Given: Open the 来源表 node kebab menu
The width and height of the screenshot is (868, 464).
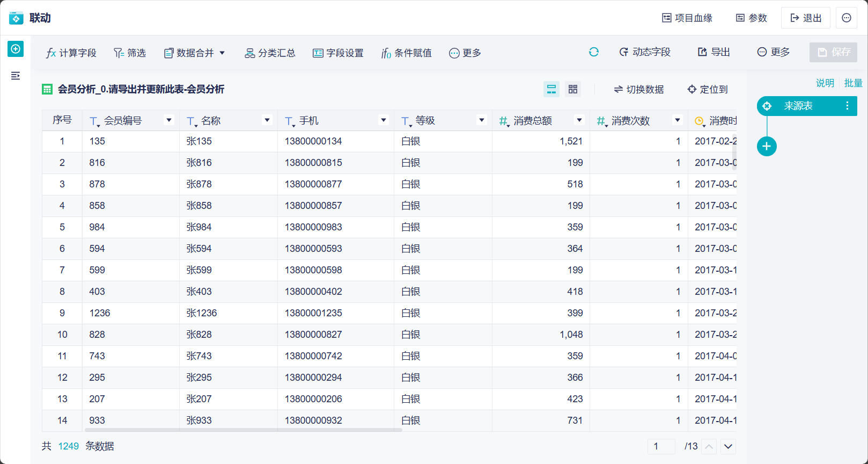Looking at the screenshot, I should (x=848, y=106).
